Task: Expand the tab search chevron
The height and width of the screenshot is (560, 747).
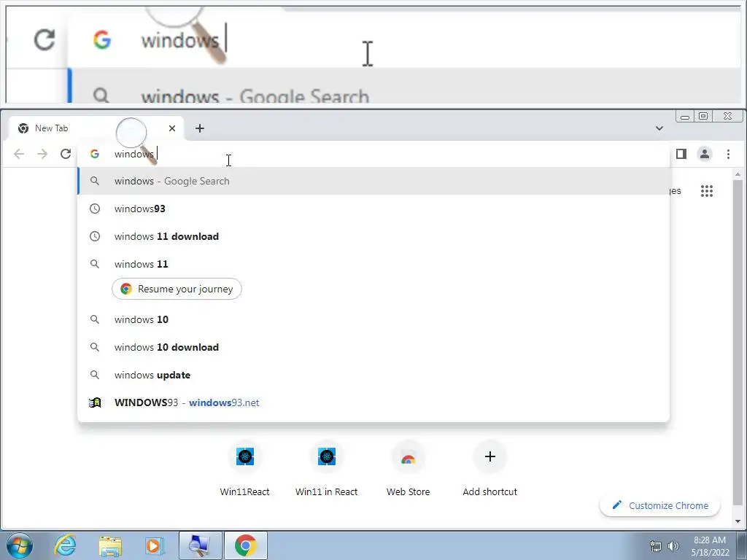Action: coord(659,128)
